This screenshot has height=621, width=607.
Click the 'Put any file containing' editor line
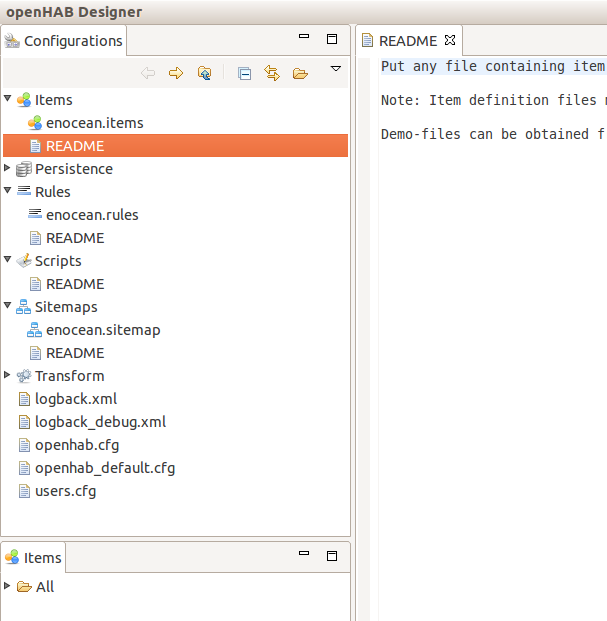pos(493,66)
